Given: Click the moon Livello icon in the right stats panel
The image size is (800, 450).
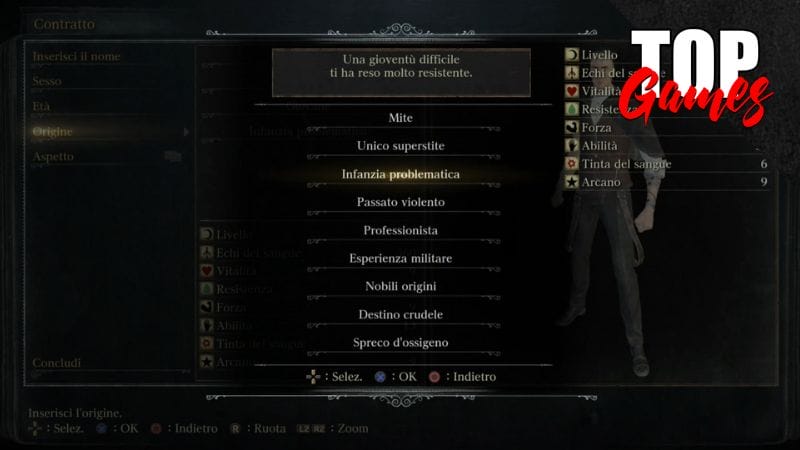Looking at the screenshot, I should click(571, 55).
